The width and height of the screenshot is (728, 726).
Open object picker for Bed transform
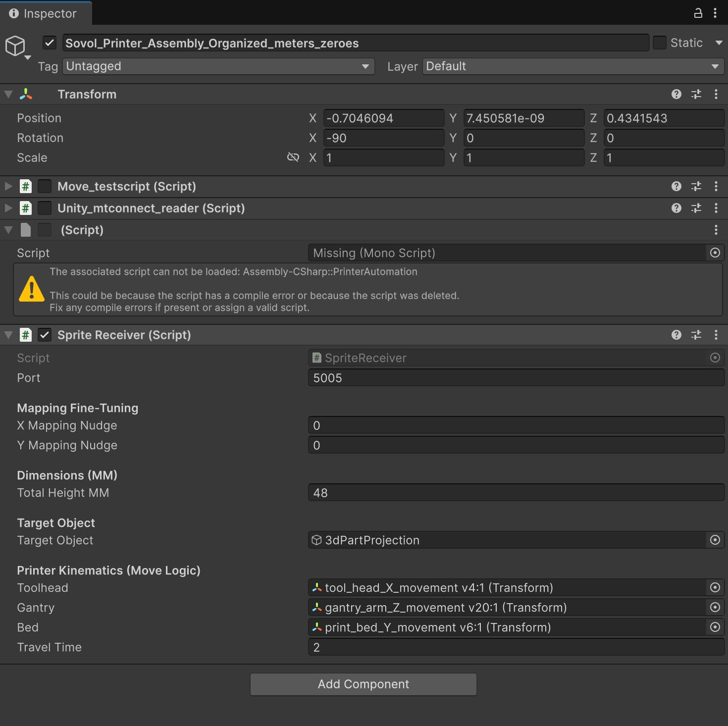[715, 627]
